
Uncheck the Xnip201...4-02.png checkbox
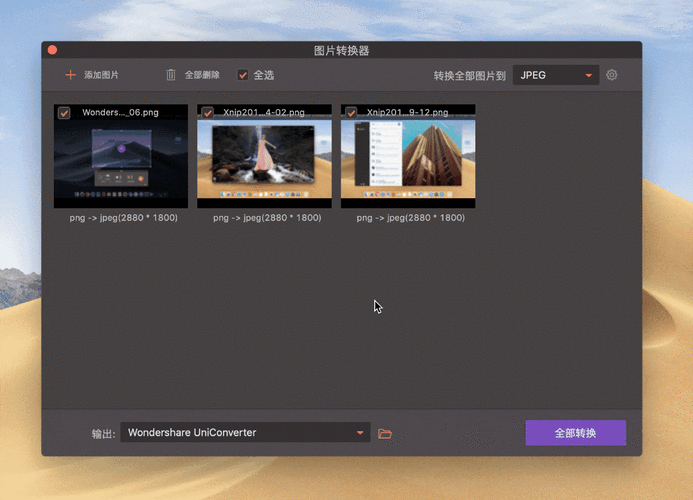point(207,113)
